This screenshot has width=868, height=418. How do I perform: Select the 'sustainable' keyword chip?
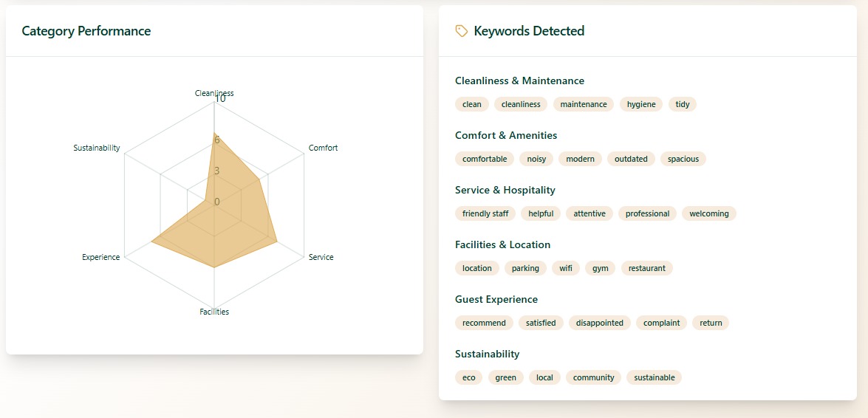coord(654,377)
